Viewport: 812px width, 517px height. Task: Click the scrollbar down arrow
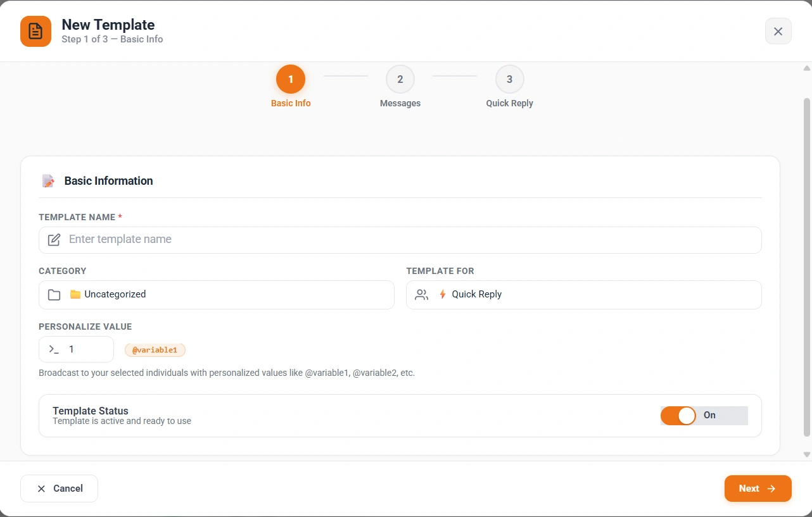(807, 454)
